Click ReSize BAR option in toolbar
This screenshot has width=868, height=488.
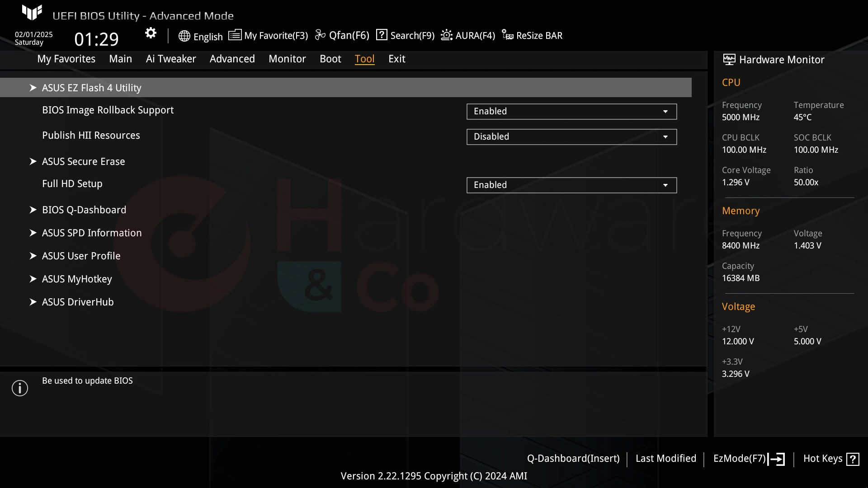pos(532,36)
